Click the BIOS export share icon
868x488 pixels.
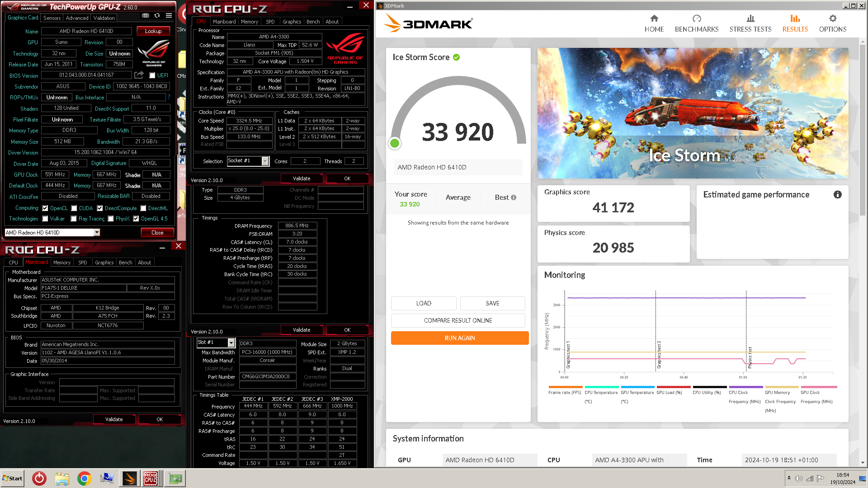coord(139,75)
